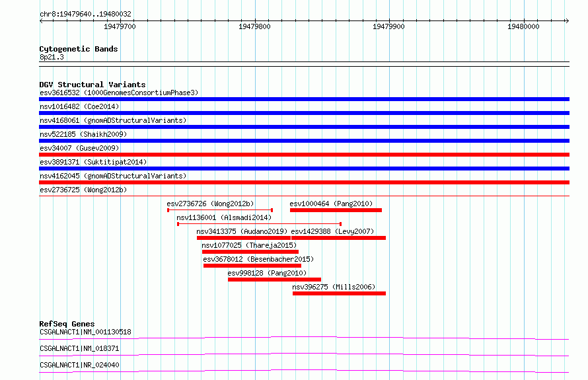588x380 pixels.
Task: Click the RefSeq Genes track heading
Action: tap(67, 324)
